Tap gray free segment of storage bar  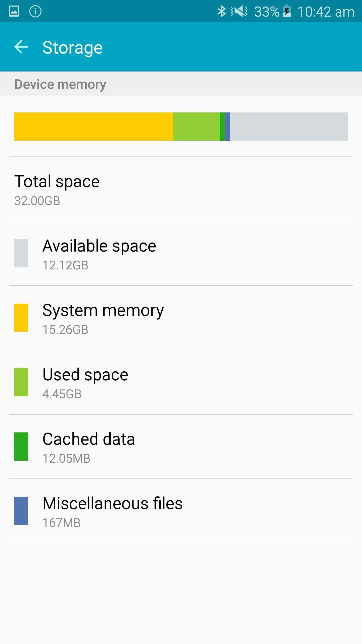[x=289, y=127]
